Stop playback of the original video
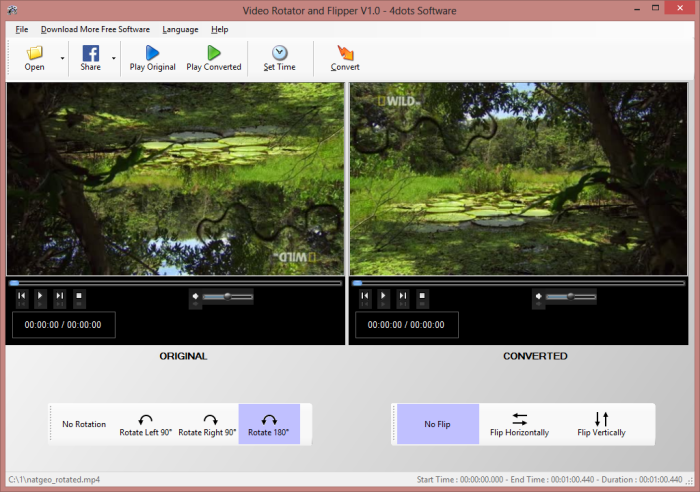Viewport: 700px width, 492px height. 80,296
